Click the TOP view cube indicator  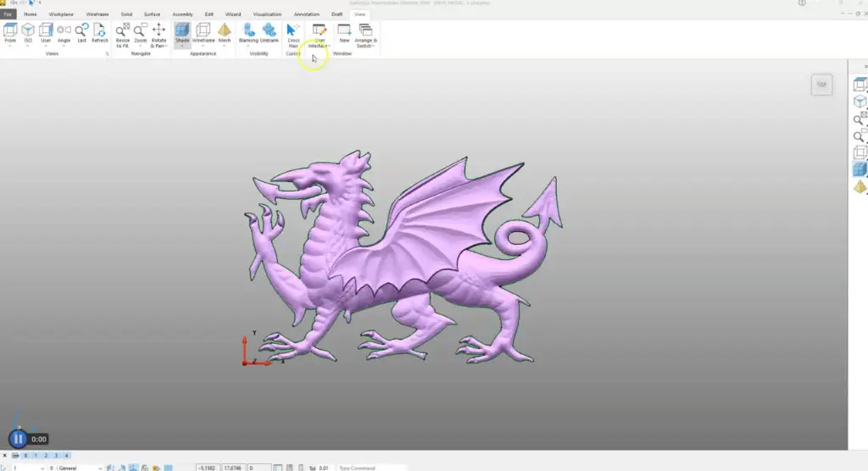pos(821,85)
